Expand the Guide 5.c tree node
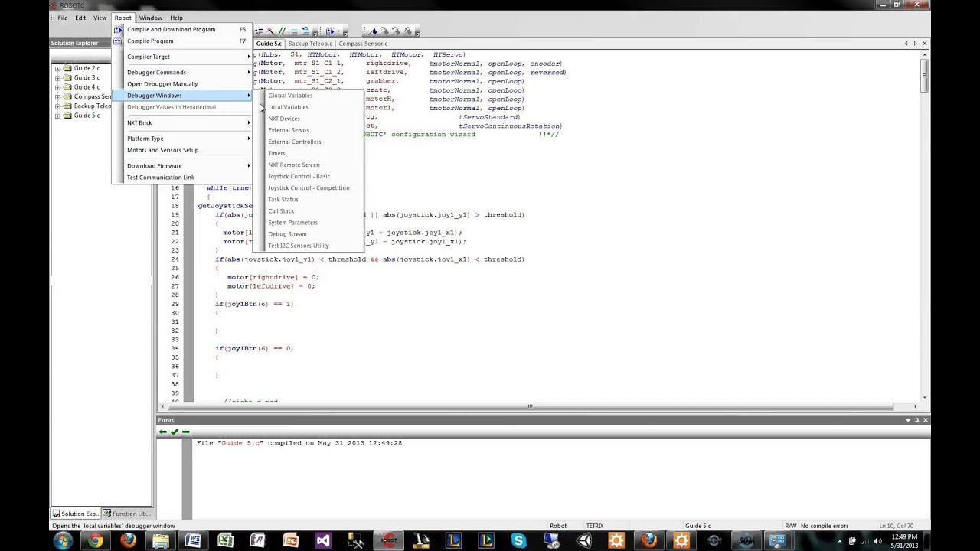The height and width of the screenshot is (551, 980). (x=57, y=116)
